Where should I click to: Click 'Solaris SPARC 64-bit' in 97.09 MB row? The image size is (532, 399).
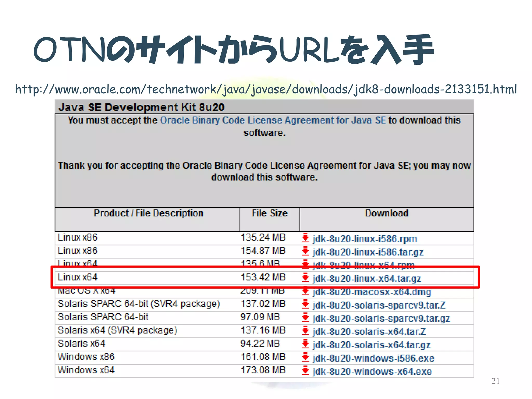coord(103,317)
